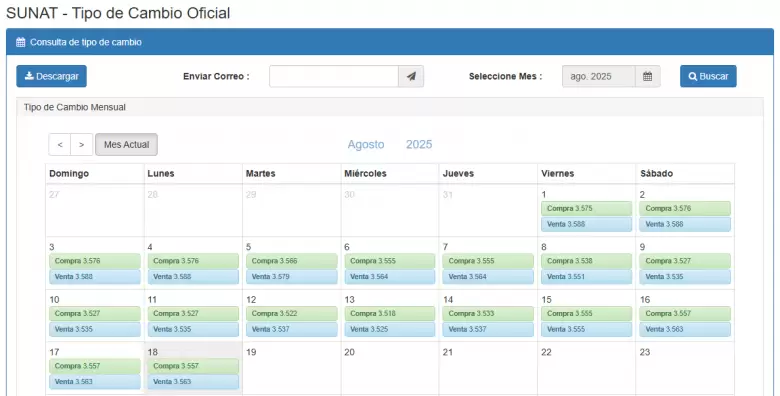Select Venta 3.564 on day 6
The height and width of the screenshot is (396, 780).
click(x=390, y=277)
